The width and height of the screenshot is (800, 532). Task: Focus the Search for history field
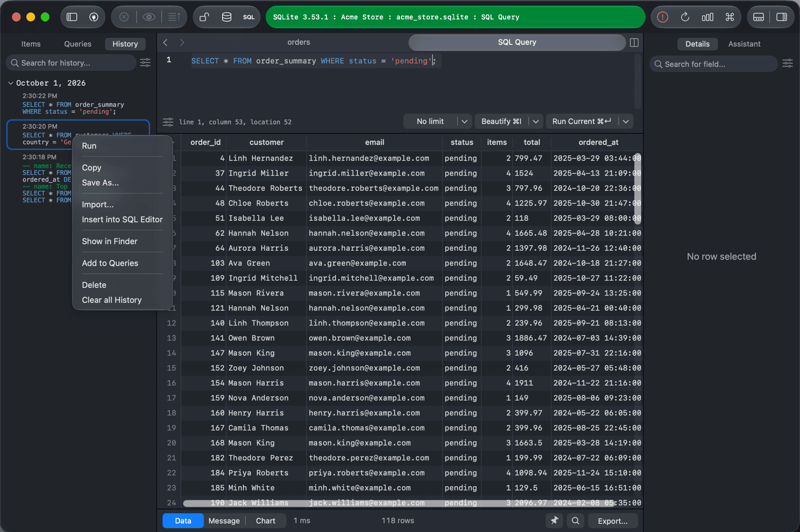(x=71, y=62)
